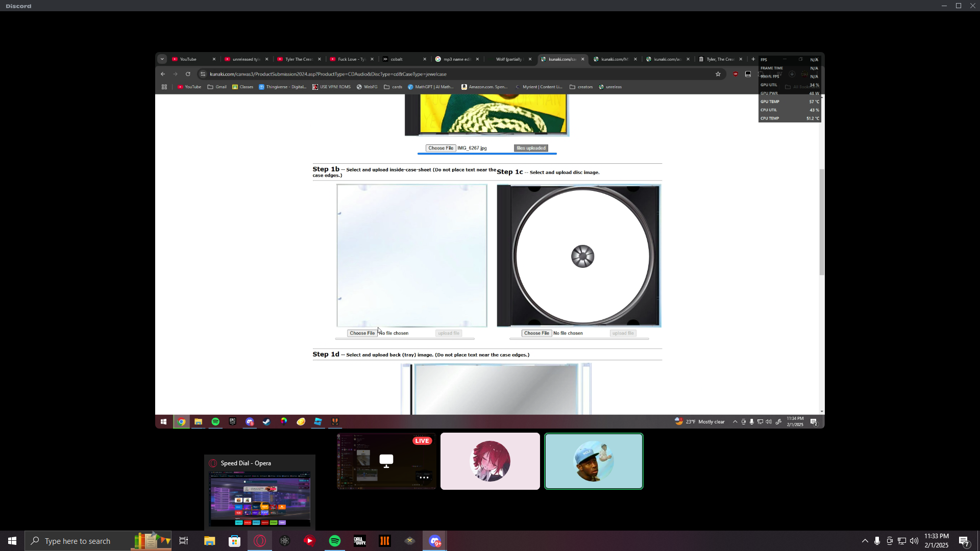Click the bookmark star in the address bar
Screen dimensions: 980x551
(x=718, y=74)
